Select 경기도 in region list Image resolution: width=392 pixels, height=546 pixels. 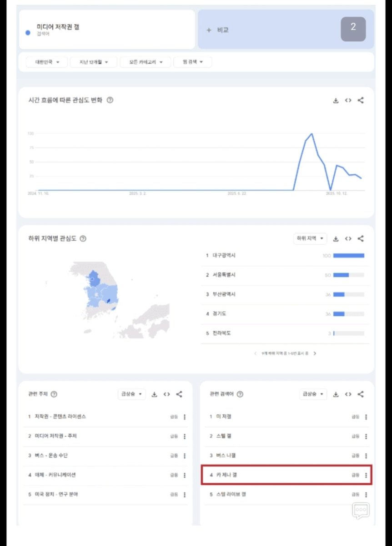coord(285,314)
